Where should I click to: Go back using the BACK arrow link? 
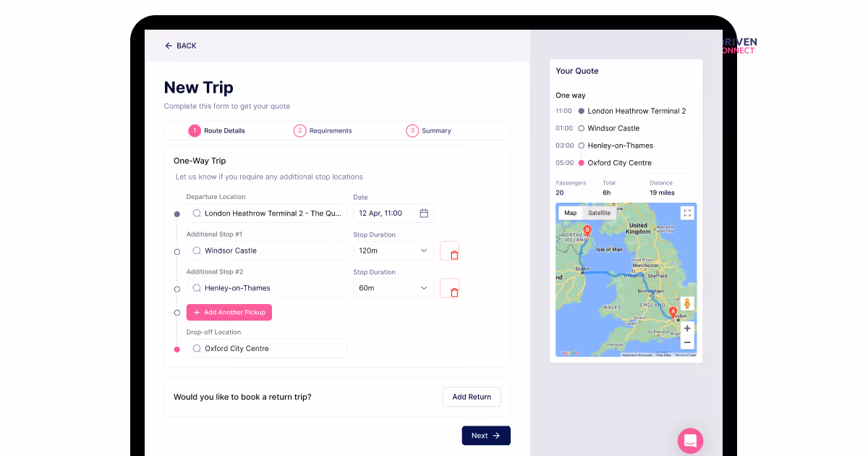tap(180, 46)
